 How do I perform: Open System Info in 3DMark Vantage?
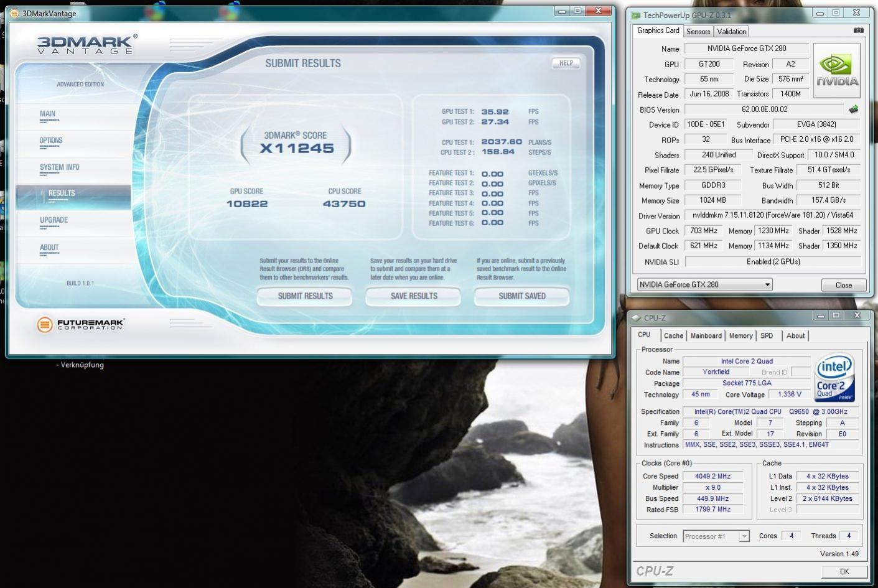(60, 167)
